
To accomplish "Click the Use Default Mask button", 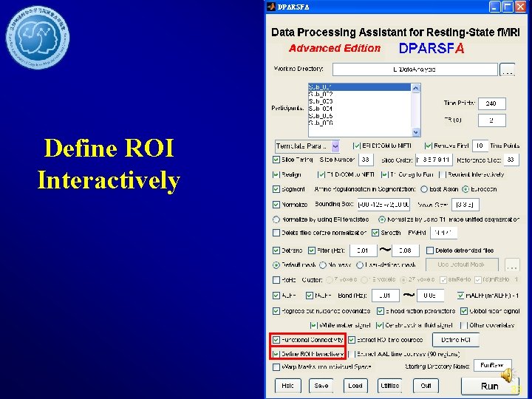I will [x=461, y=265].
